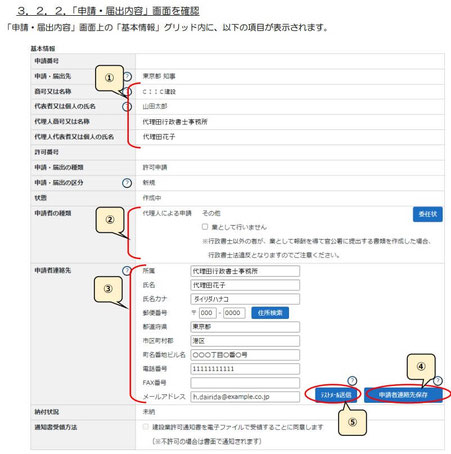Select the value 代理田行政書士事務所 in 代理人商号又は名称 row
Viewport: 451px width, 454px height.
click(x=175, y=122)
